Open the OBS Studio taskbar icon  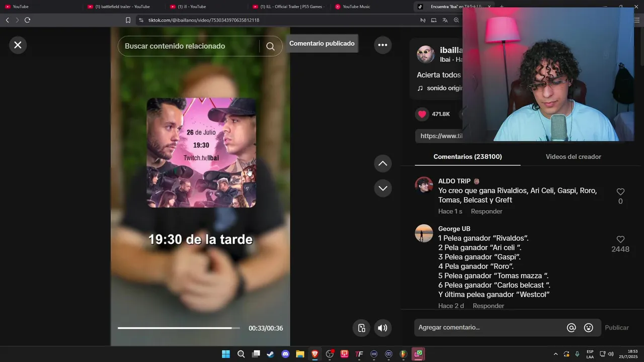click(x=330, y=354)
